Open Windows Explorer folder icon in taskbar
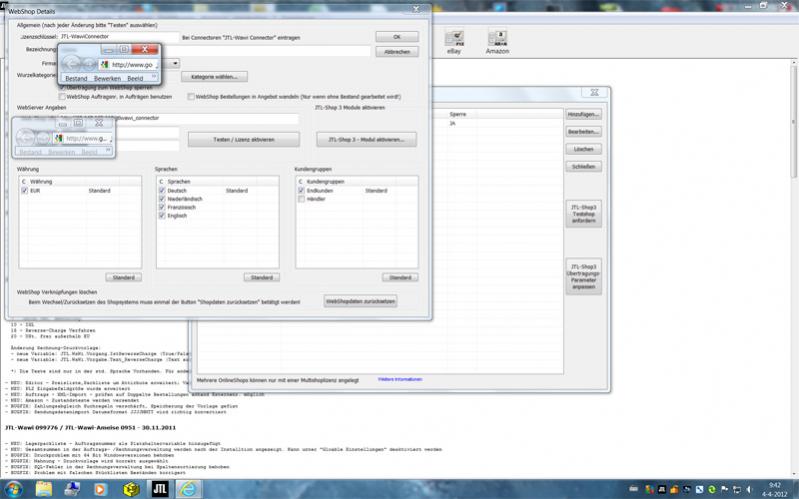This screenshot has width=799, height=499. tap(46, 487)
